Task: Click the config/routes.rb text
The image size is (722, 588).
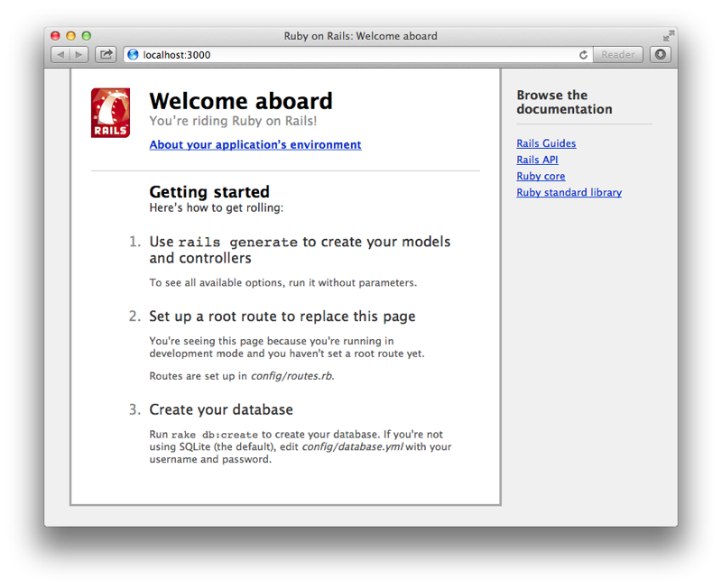Action: [292, 376]
